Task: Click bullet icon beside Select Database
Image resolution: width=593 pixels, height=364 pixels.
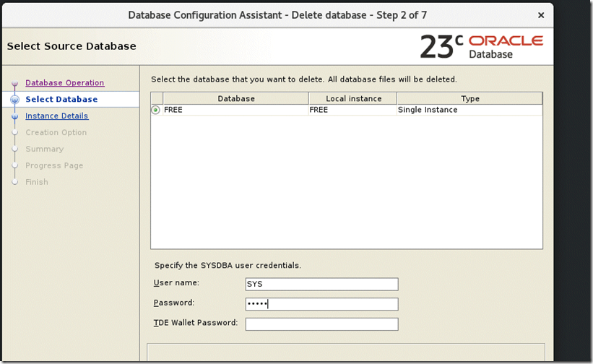Action: (x=14, y=100)
